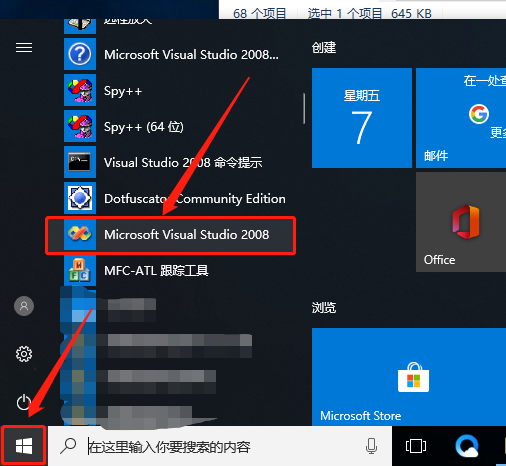Open the calendar tile showing 星期五 7

pos(362,118)
